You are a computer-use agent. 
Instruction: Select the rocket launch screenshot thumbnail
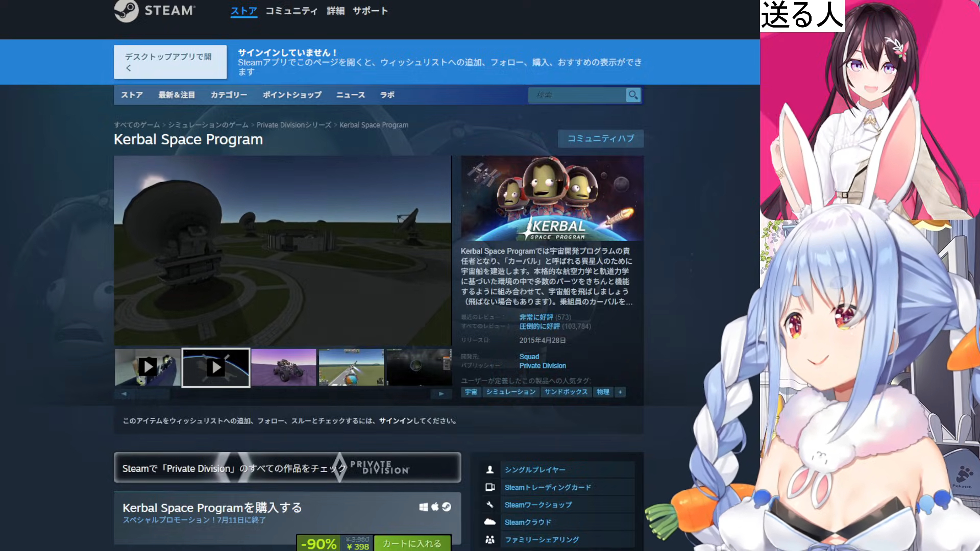(x=351, y=367)
